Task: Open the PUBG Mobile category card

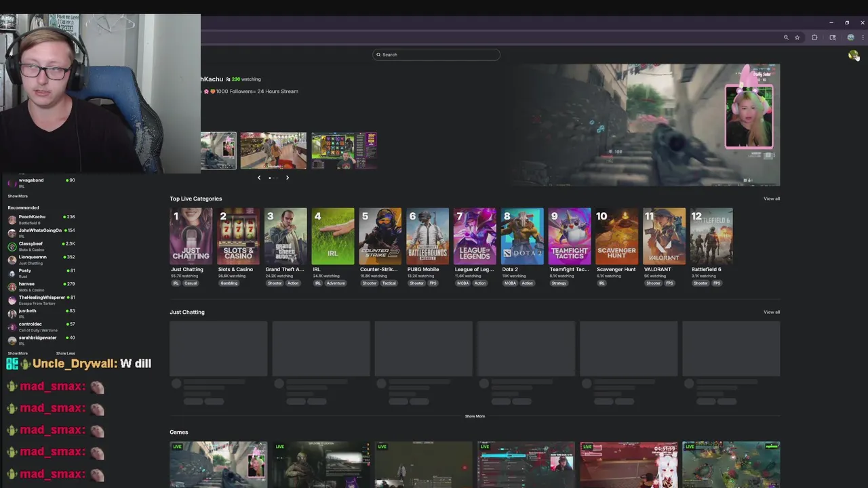Action: pos(427,236)
